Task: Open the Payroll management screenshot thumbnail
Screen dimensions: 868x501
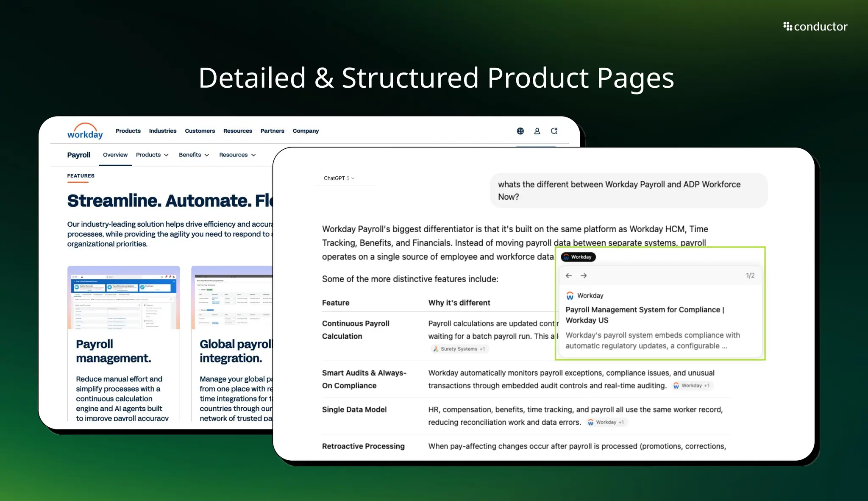Action: (124, 298)
